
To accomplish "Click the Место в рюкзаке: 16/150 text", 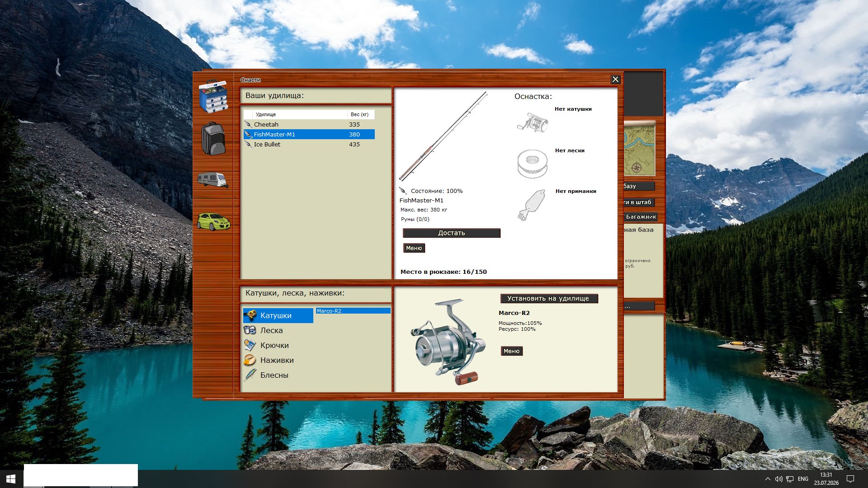I will 443,272.
